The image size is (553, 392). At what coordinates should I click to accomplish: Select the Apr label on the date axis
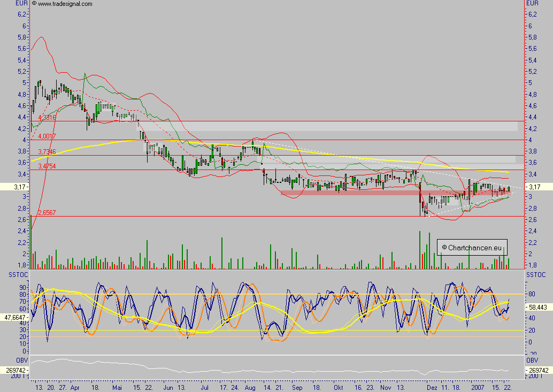[75, 388]
